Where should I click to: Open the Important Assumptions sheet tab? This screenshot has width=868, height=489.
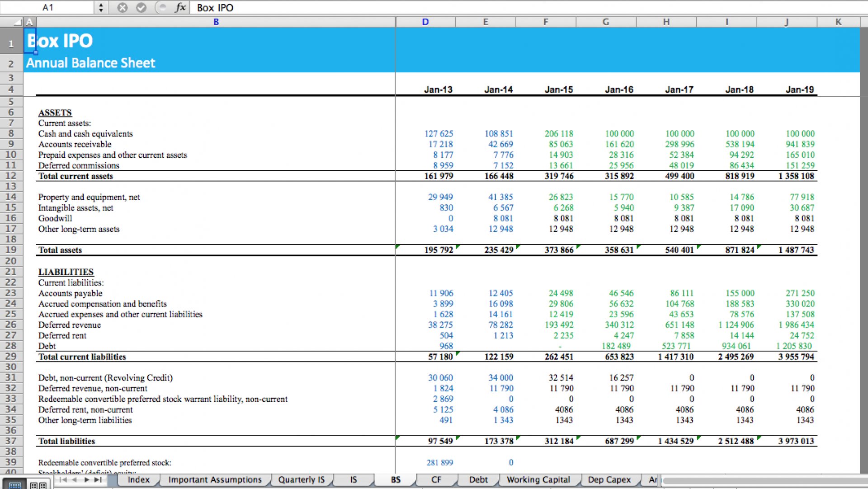click(215, 480)
